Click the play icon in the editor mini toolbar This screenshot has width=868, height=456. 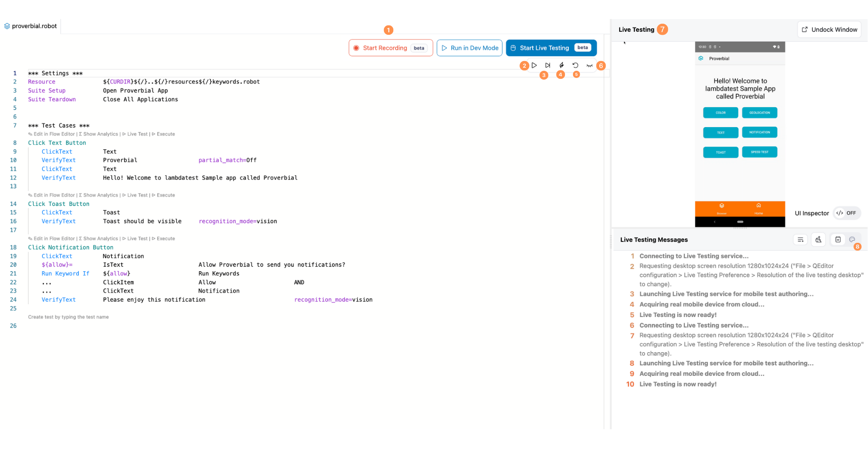point(534,65)
